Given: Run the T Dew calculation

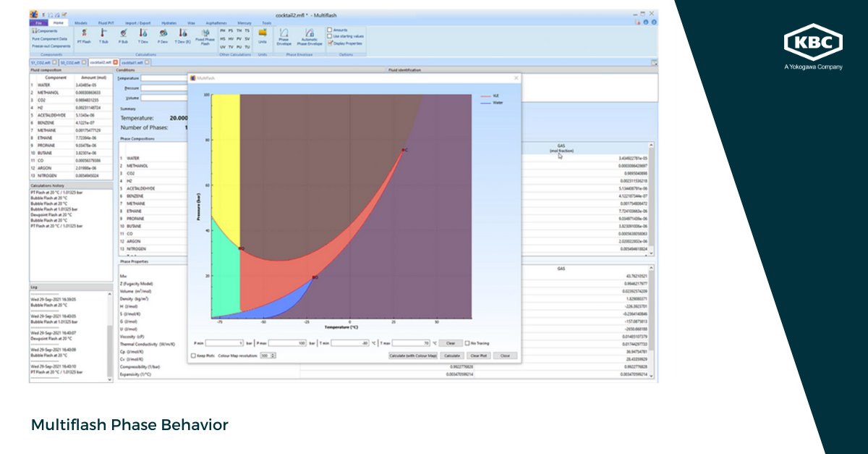Looking at the screenshot, I should click(143, 36).
